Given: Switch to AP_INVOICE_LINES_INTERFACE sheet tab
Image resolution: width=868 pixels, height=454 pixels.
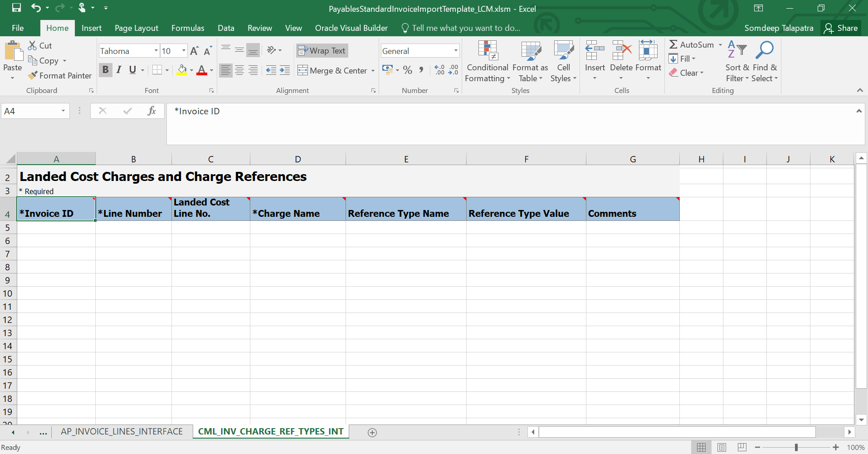Looking at the screenshot, I should point(122,431).
